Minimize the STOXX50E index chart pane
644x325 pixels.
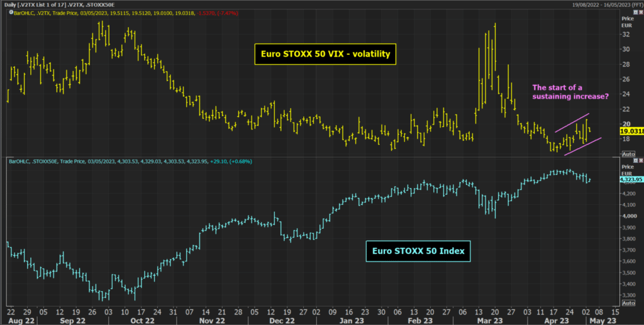636,161
